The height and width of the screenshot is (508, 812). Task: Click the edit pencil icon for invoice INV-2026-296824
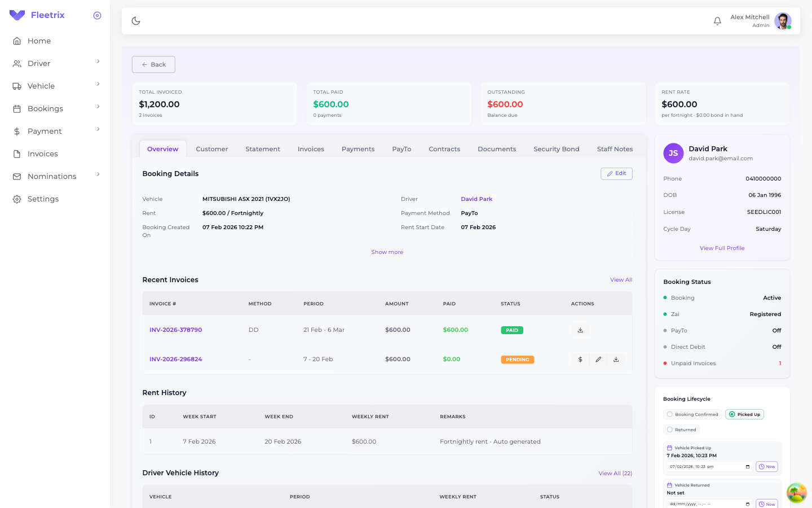tap(598, 359)
